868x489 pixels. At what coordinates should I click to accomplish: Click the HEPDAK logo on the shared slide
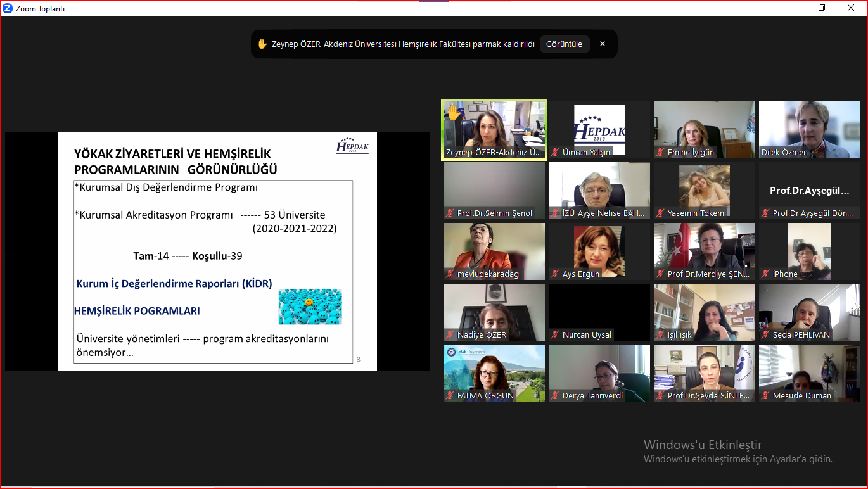pos(352,146)
